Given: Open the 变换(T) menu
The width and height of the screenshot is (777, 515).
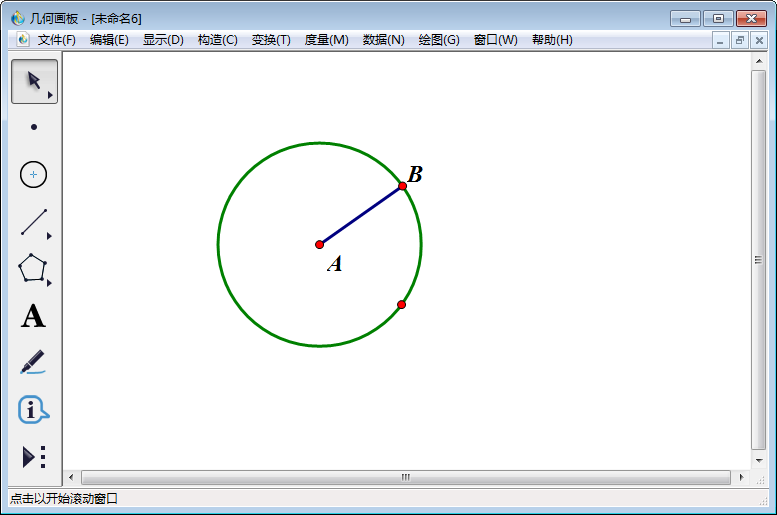Looking at the screenshot, I should point(271,40).
